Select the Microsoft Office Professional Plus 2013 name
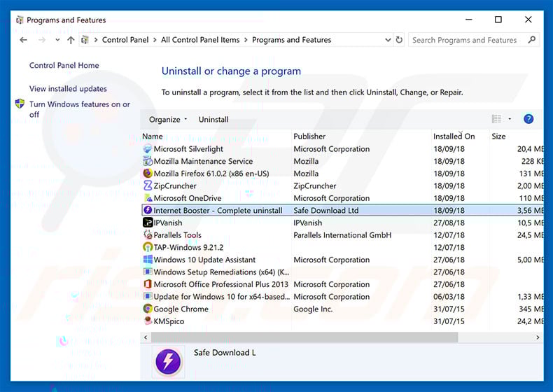 (220, 284)
